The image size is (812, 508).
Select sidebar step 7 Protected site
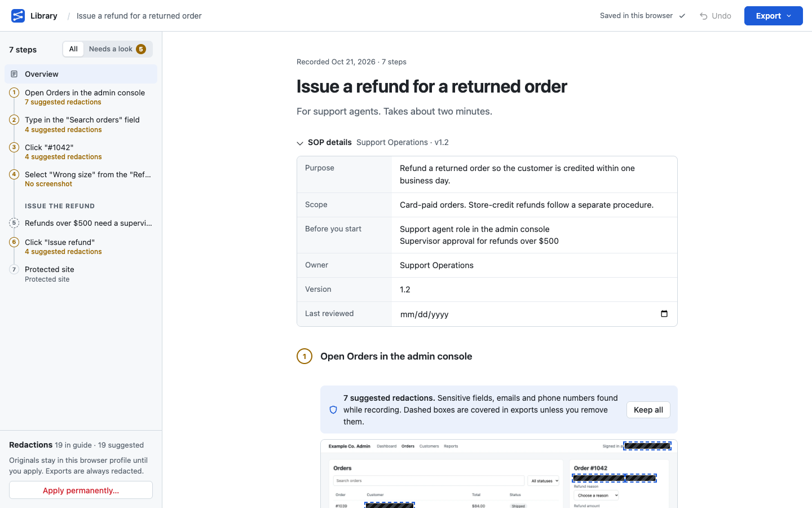click(81, 274)
